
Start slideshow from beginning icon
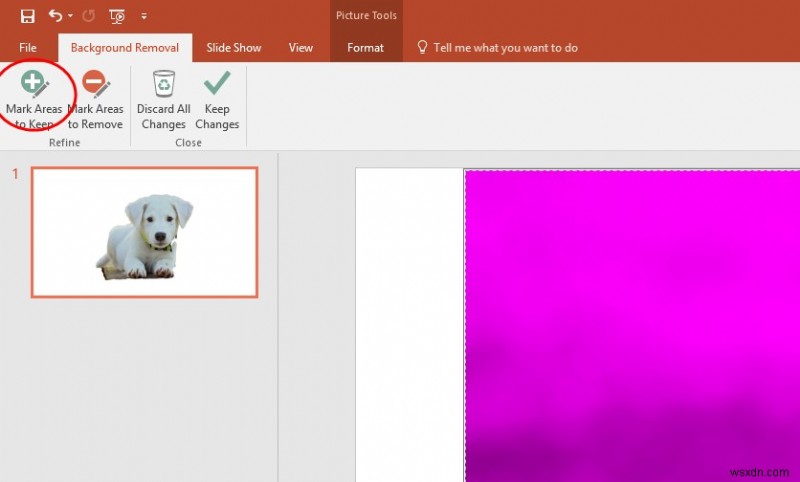click(x=117, y=16)
